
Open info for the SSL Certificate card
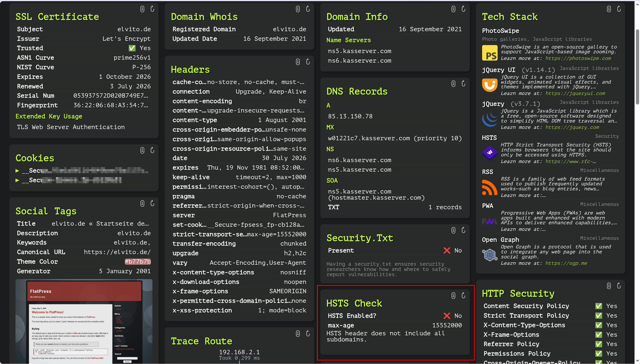pyautogui.click(x=142, y=9)
